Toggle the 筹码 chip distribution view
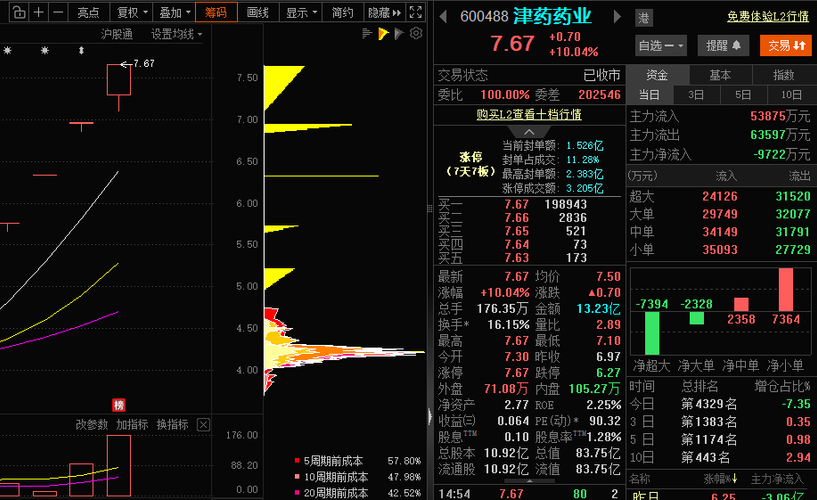Viewport: 817px width, 500px height. point(216,12)
